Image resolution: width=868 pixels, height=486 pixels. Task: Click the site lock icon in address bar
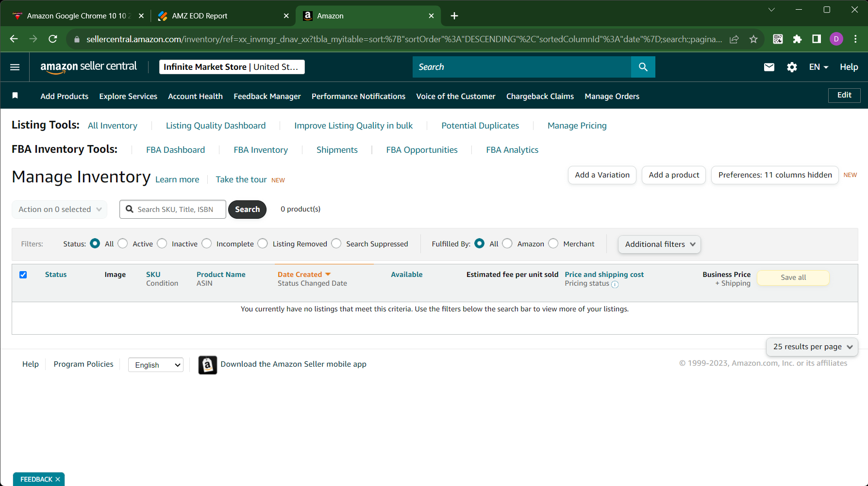point(77,39)
